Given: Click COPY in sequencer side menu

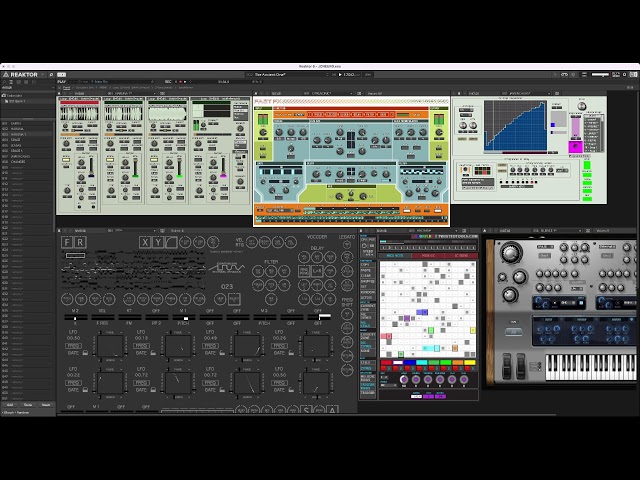Looking at the screenshot, I should tap(366, 264).
